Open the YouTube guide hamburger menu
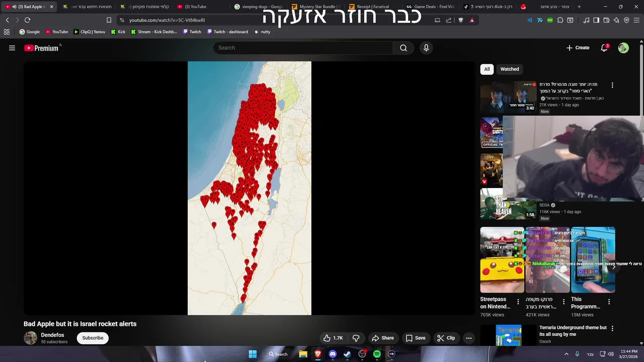644x362 pixels. point(12,48)
